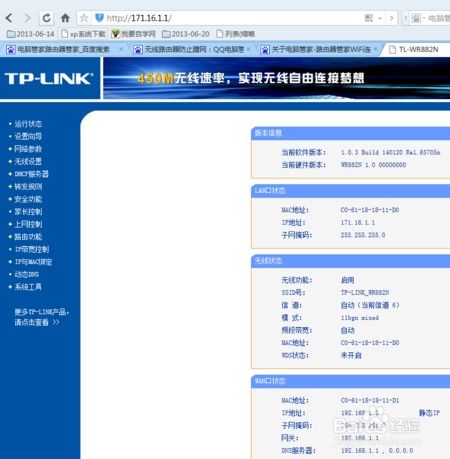Viewport: 450px width, 459px height.
Task: Select the TL-WR882N tab
Action: [x=418, y=50]
